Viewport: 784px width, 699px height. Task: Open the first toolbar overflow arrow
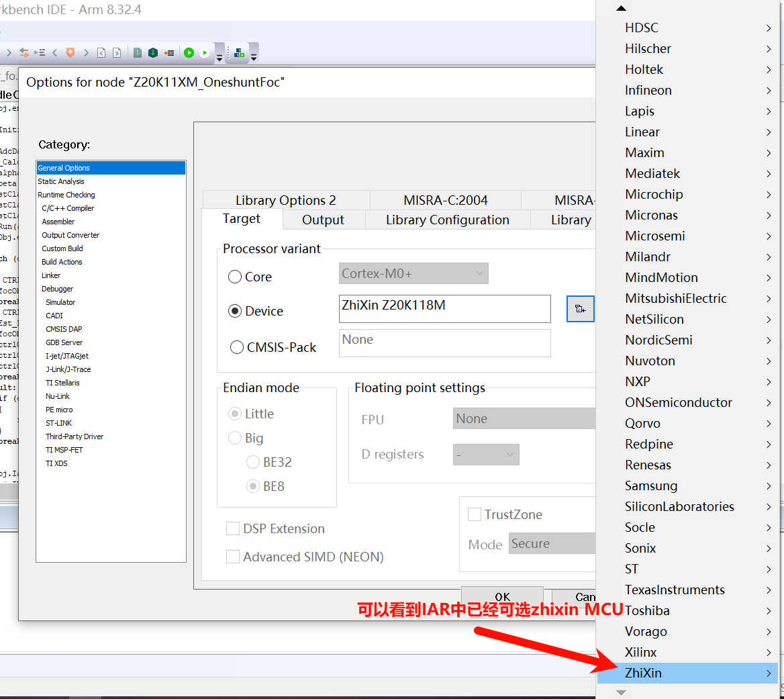(x=219, y=58)
